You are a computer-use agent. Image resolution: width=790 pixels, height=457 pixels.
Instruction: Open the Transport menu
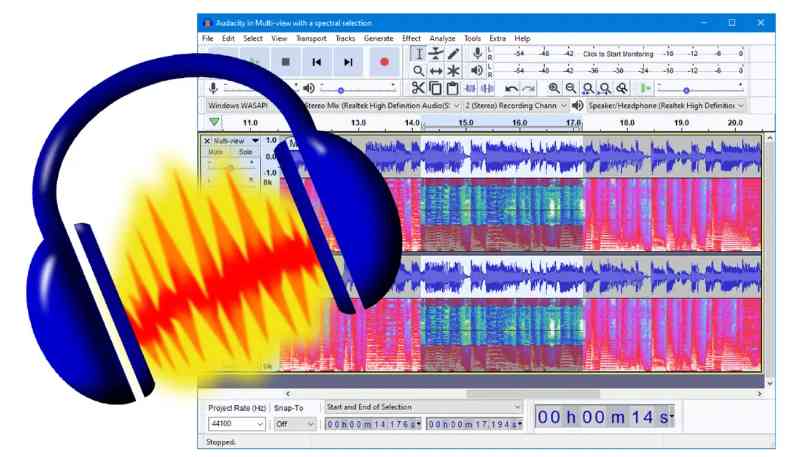(311, 38)
